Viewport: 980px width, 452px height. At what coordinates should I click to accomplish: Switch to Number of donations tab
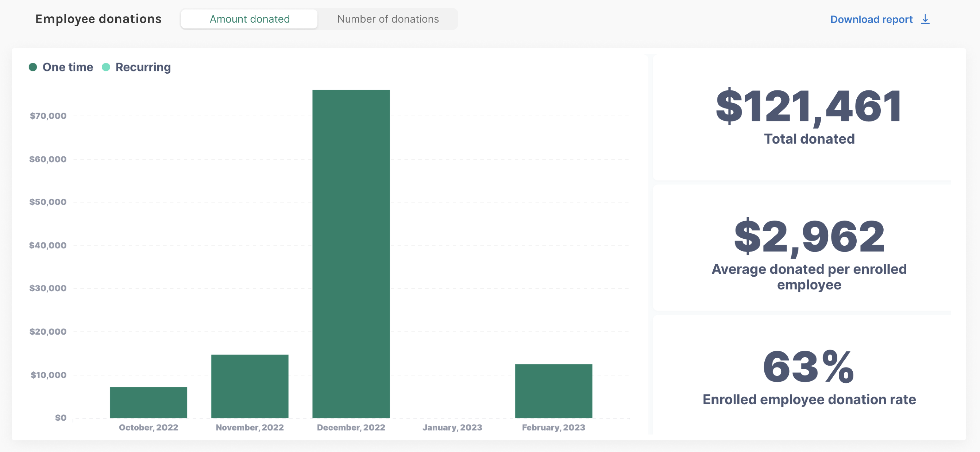[388, 19]
